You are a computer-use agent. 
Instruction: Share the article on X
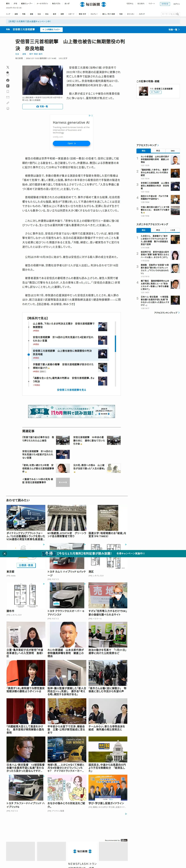click(8, 67)
